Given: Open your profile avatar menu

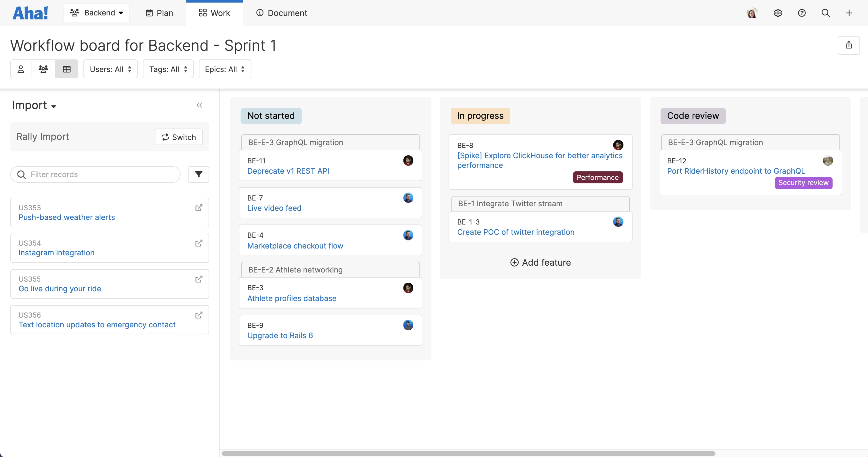Looking at the screenshot, I should tap(752, 13).
